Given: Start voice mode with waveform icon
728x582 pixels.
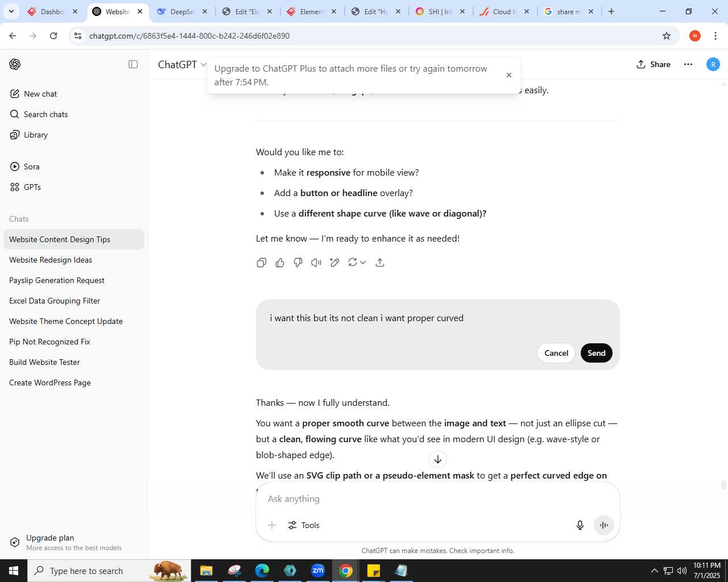Looking at the screenshot, I should pyautogui.click(x=604, y=525).
